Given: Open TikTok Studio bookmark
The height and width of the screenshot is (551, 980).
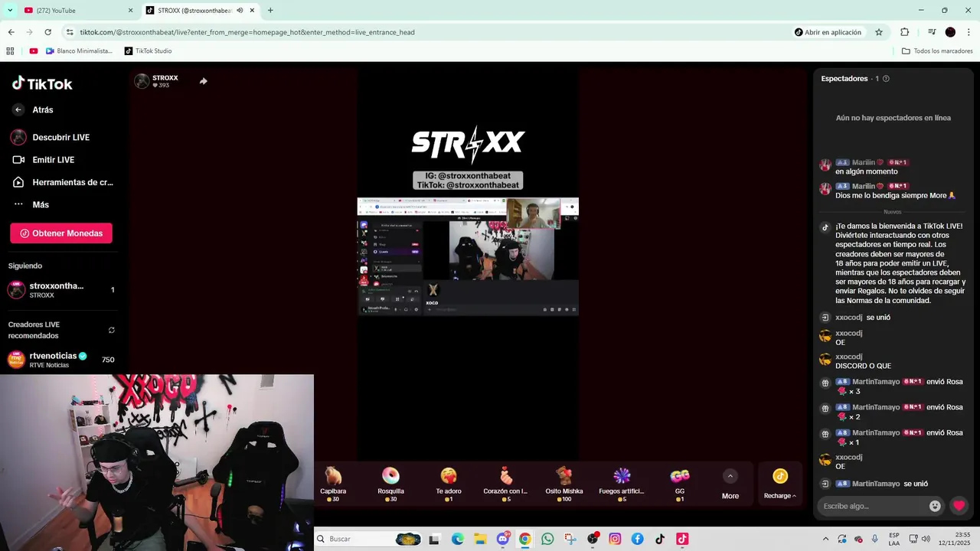Looking at the screenshot, I should pyautogui.click(x=148, y=51).
